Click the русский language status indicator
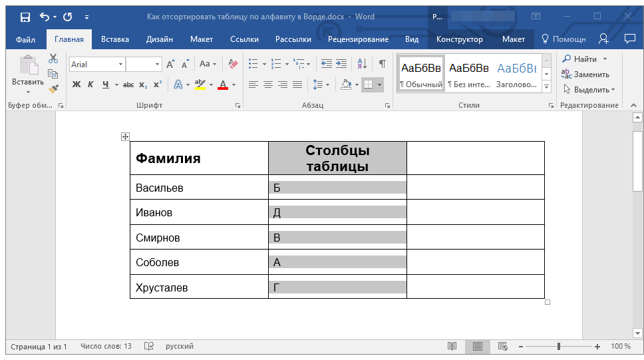644x360 pixels. (180, 347)
